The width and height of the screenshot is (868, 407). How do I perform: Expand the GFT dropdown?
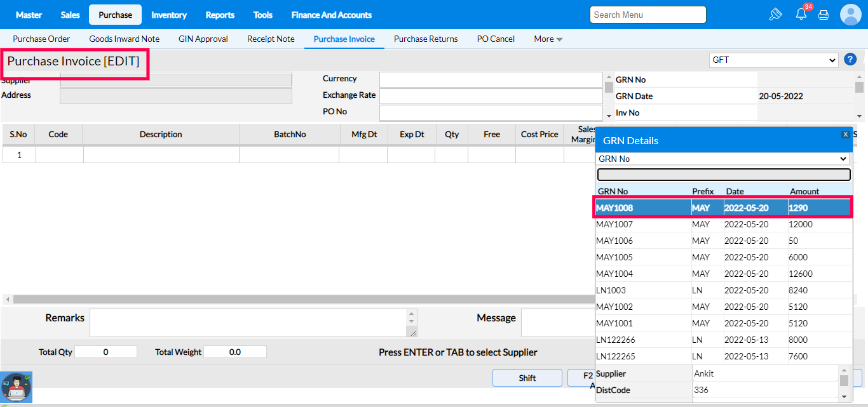click(773, 60)
